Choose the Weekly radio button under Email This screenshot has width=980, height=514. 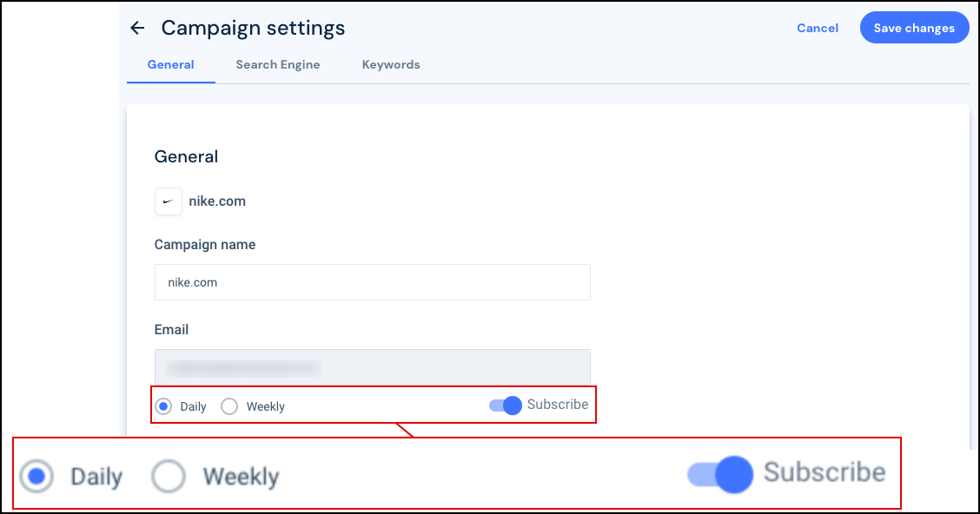point(229,406)
